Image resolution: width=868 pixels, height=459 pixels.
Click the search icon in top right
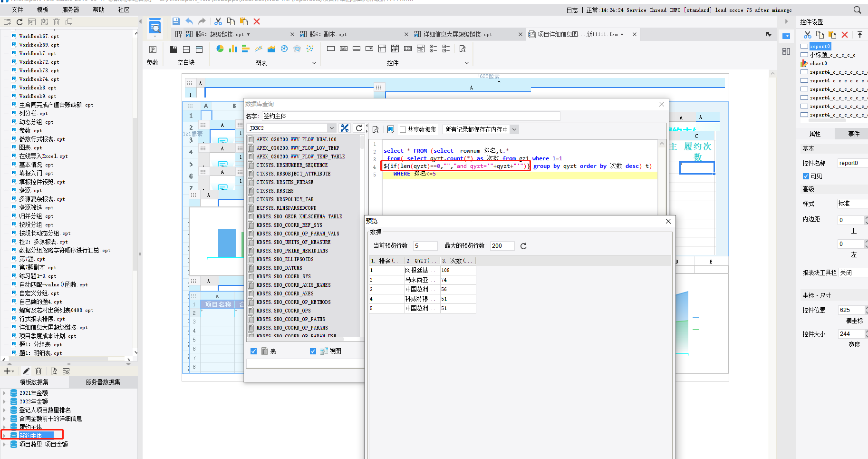(857, 10)
